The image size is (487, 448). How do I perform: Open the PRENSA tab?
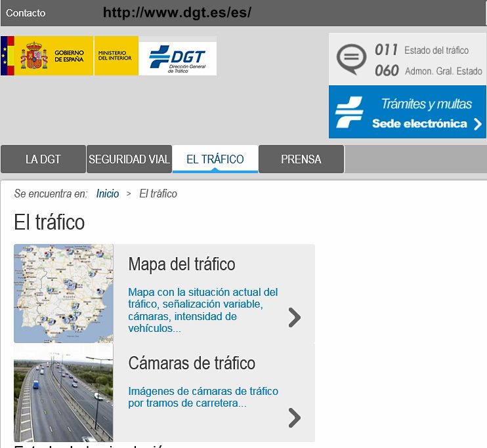[301, 159]
